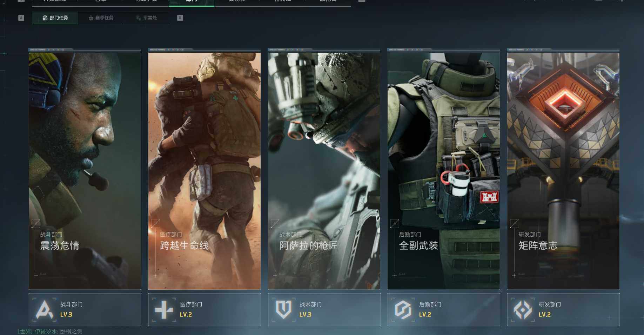Select the 医疗部门 medical cross icon
The height and width of the screenshot is (335, 644).
coord(164,310)
